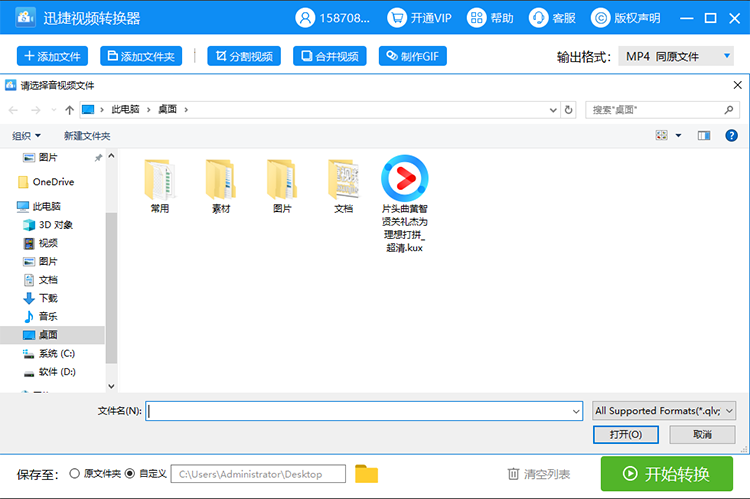Screen dimensions: 750x499
Task: Go up one folder level
Action: click(69, 110)
